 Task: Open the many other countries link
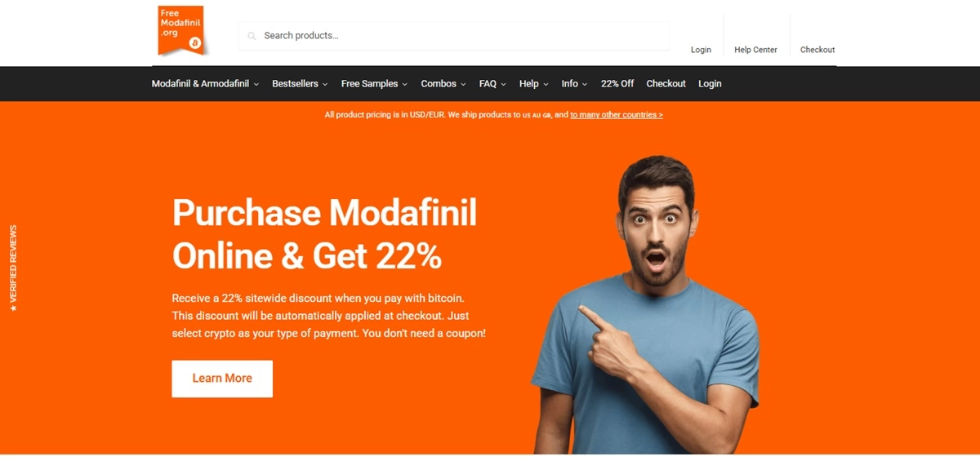point(617,115)
